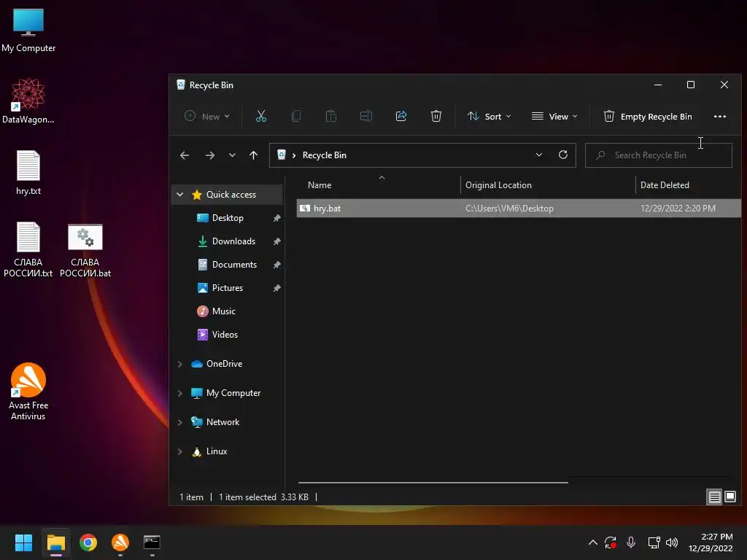This screenshot has width=747, height=560.
Task: Expand the My Computer tree node
Action: 179,393
